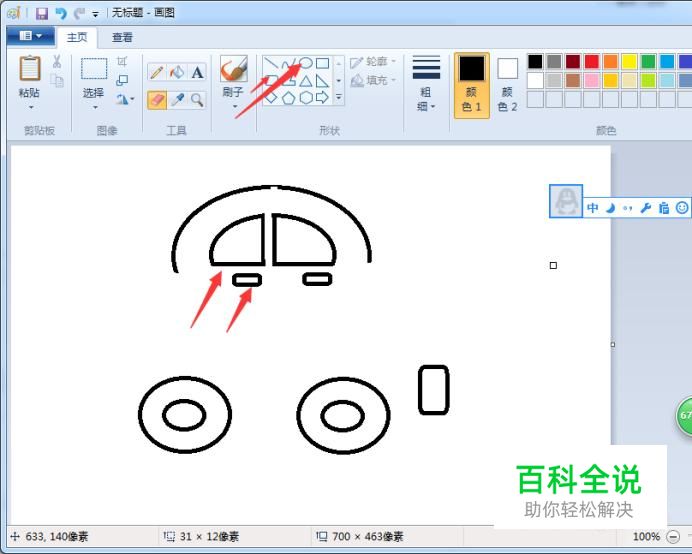Click the Redo arrow icon
692x554 pixels.
[x=79, y=14]
